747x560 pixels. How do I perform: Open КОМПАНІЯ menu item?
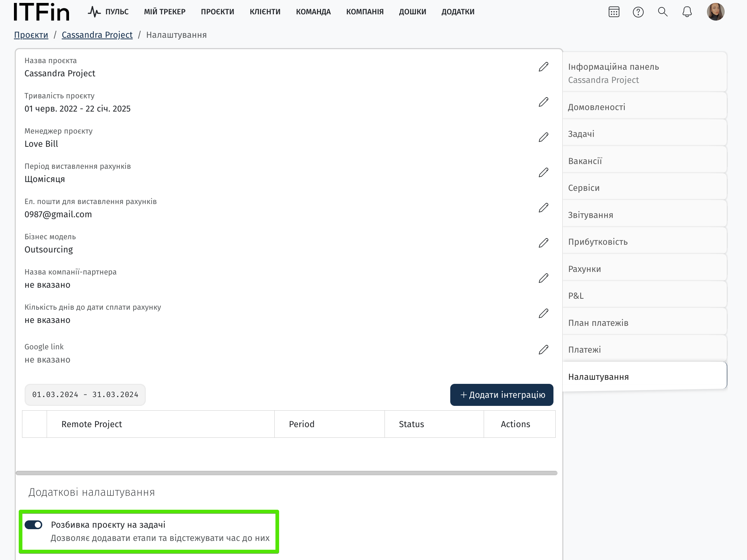365,12
